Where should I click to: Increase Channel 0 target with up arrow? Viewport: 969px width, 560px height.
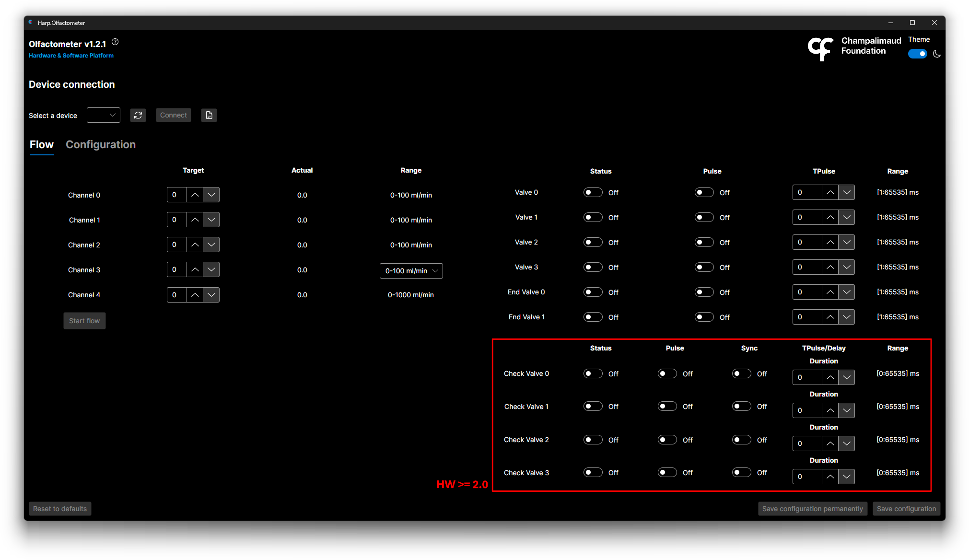tap(195, 195)
